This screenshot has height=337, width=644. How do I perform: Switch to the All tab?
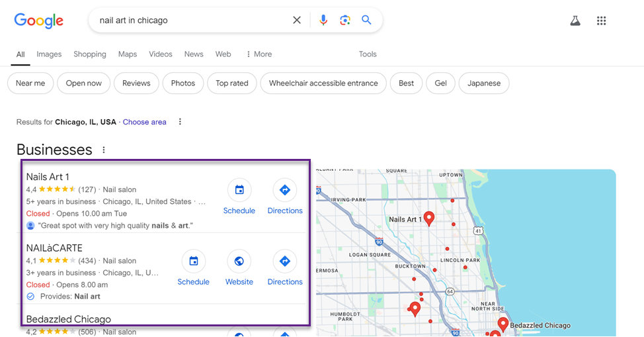coord(20,54)
